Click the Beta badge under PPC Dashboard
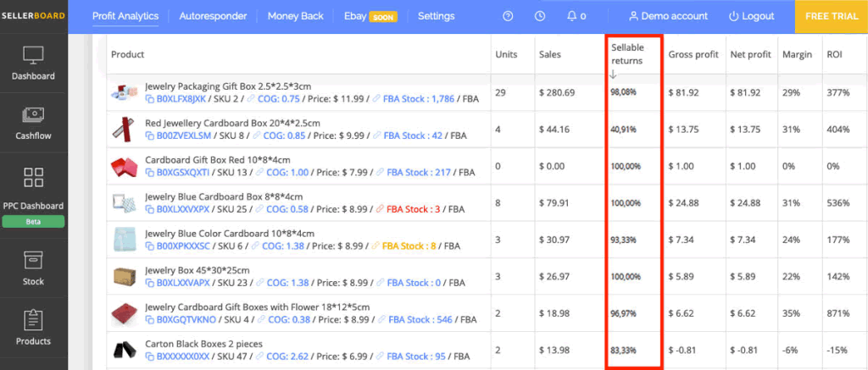The height and width of the screenshot is (370, 868). (33, 222)
